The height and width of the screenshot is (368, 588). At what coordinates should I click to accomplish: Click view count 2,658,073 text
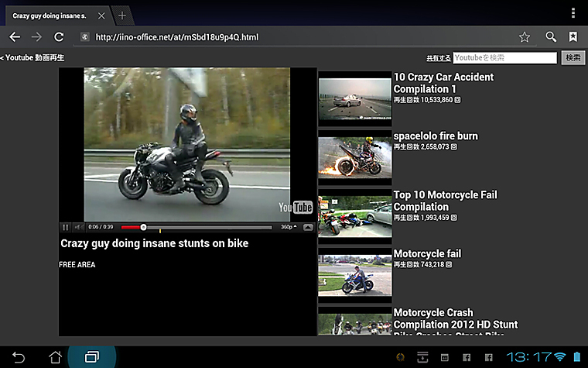(426, 147)
